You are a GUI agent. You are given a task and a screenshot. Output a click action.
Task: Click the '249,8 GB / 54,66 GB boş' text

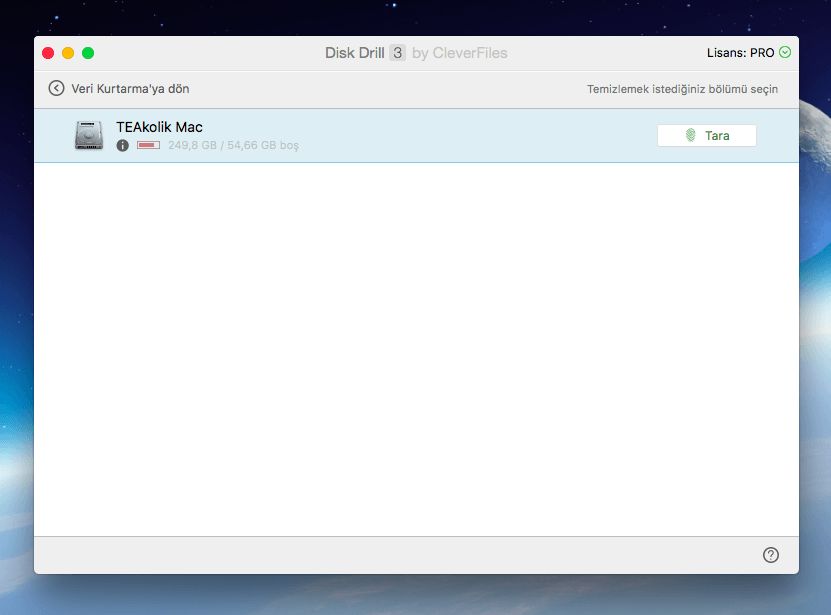click(233, 145)
